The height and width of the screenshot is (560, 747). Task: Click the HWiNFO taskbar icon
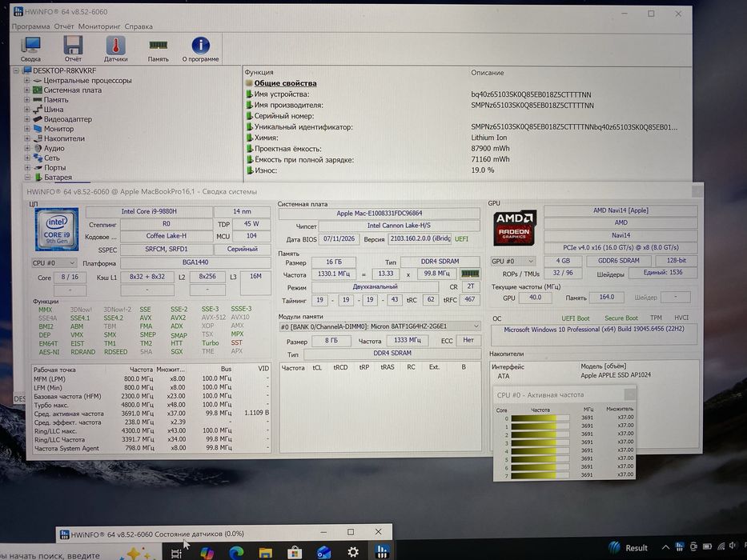pyautogui.click(x=382, y=552)
